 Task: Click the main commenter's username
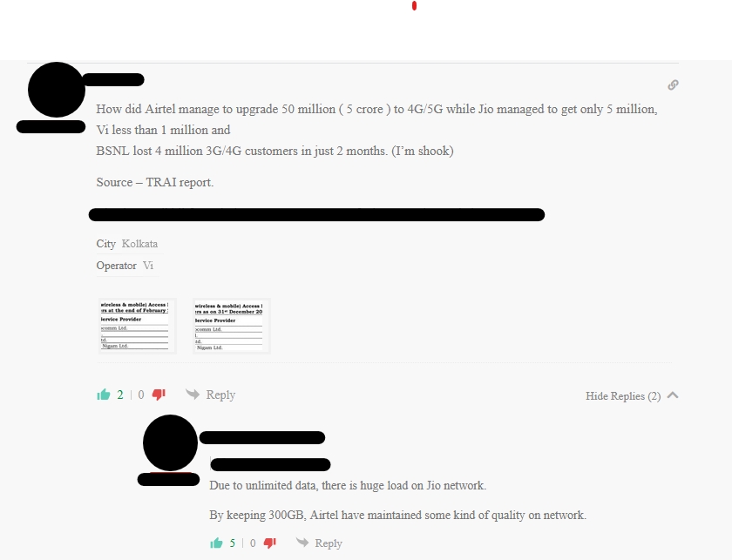coord(113,80)
